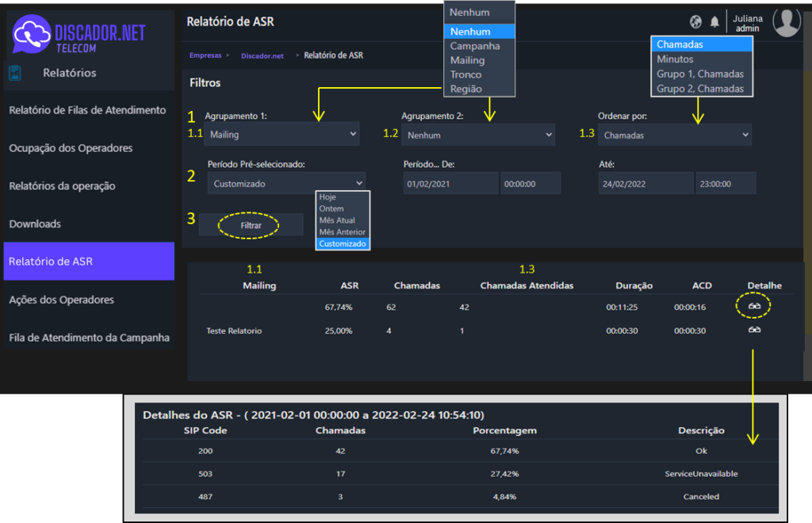Open Período Pré-selecionado dropdown
The width and height of the screenshot is (812, 523).
[x=286, y=183]
